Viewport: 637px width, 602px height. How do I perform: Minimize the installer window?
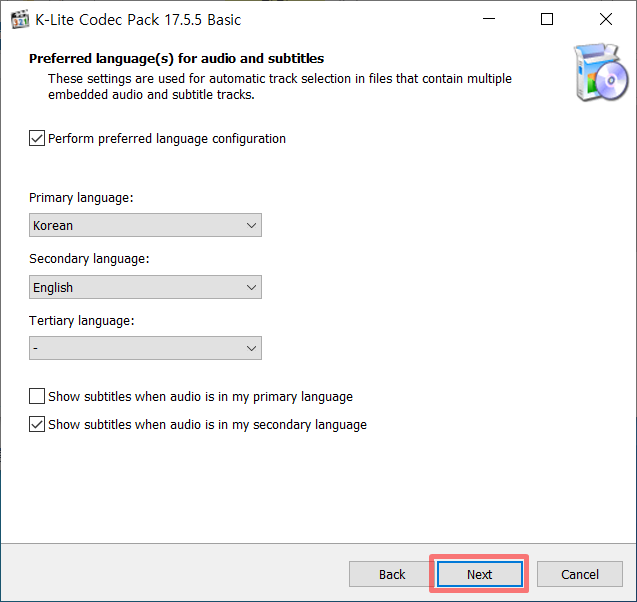[x=489, y=19]
